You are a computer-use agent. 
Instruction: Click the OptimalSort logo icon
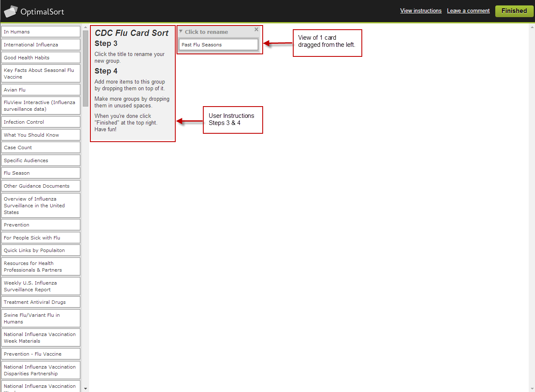coord(11,11)
